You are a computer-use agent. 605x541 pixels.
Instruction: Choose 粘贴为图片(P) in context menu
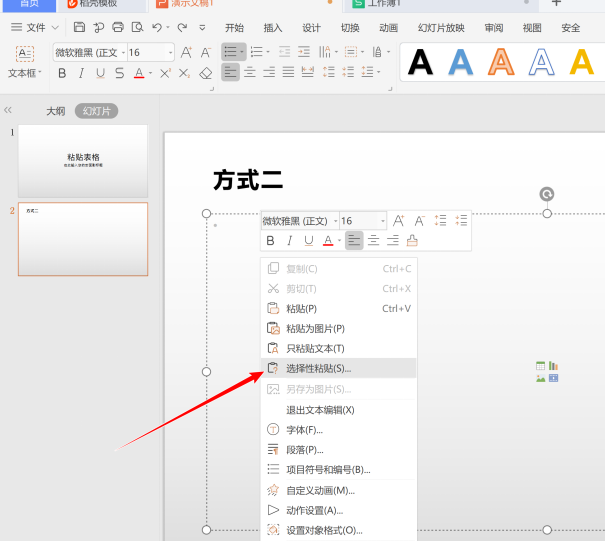(339, 328)
